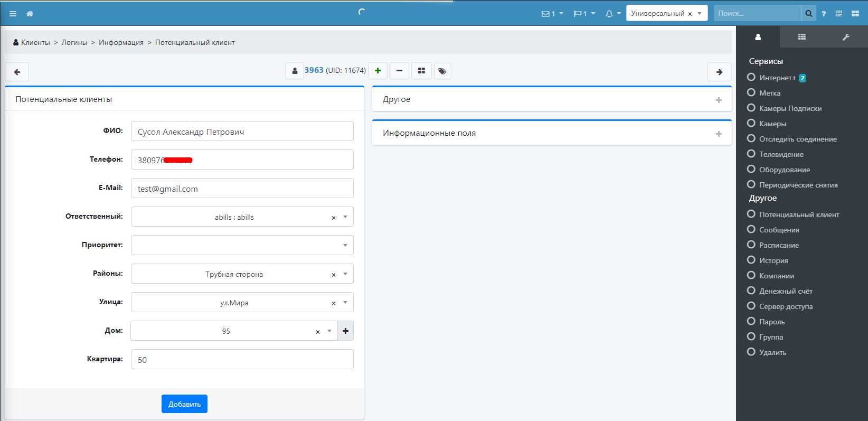
Task: Open the tags icon button
Action: (x=442, y=71)
